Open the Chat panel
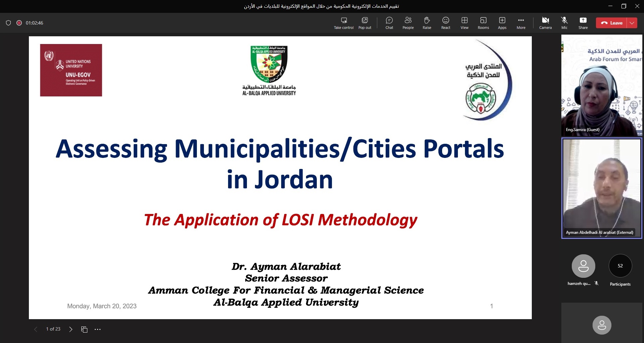 389,23
